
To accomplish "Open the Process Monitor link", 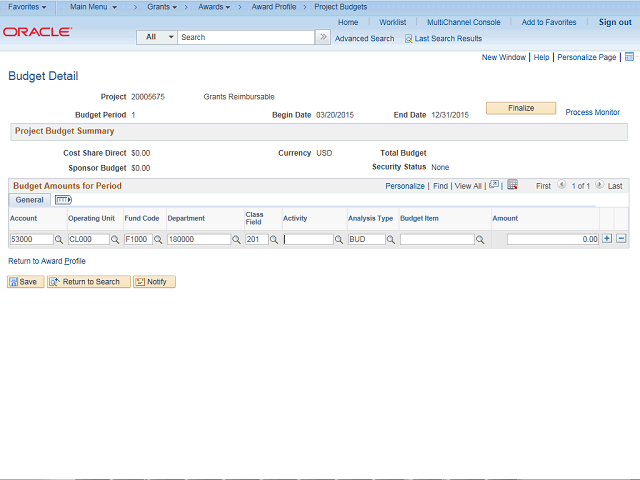I will [592, 112].
